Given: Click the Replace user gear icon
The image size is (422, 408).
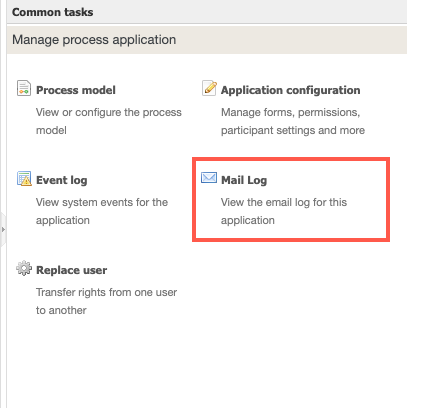Looking at the screenshot, I should point(24,268).
